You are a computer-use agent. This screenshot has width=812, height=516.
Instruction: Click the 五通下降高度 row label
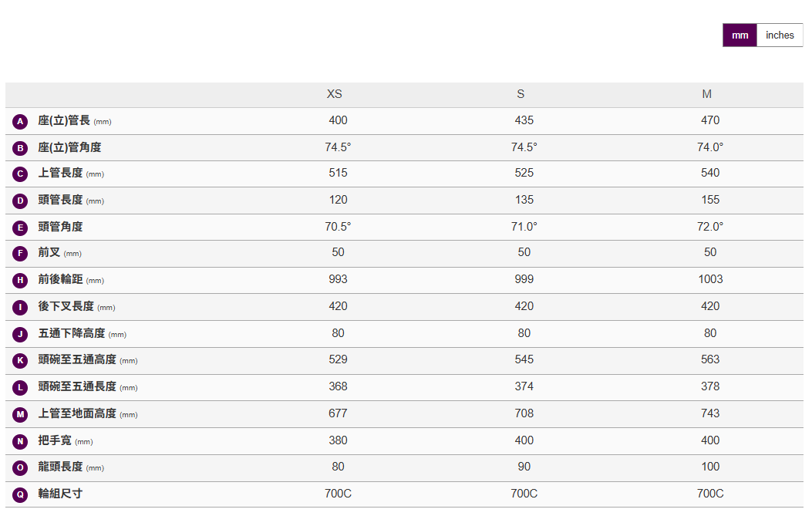tap(72, 333)
